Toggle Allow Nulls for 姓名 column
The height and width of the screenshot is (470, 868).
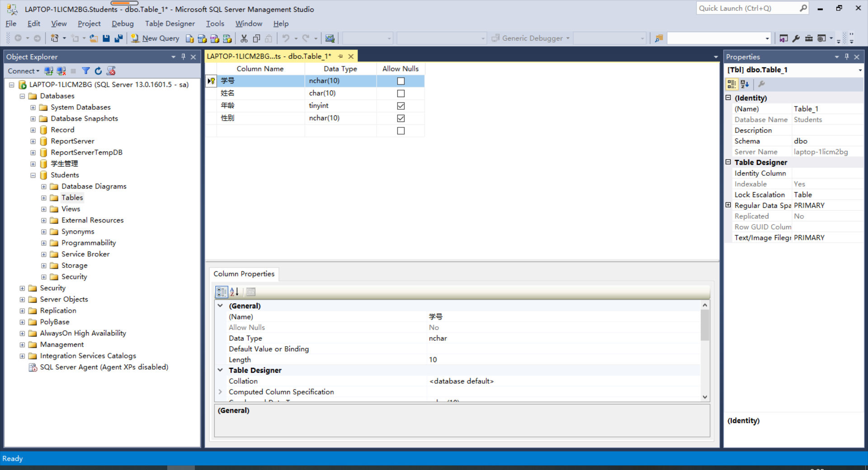[x=401, y=94]
